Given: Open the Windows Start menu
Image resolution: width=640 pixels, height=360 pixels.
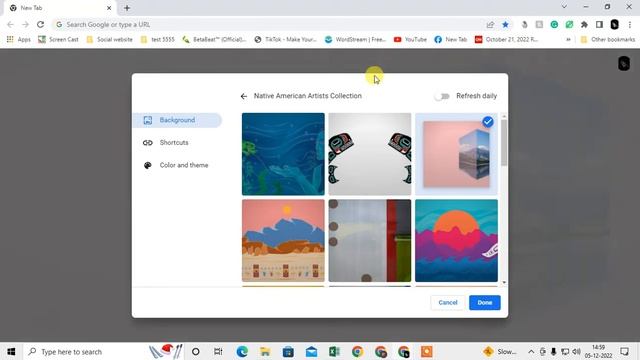Looking at the screenshot, I should (11, 351).
